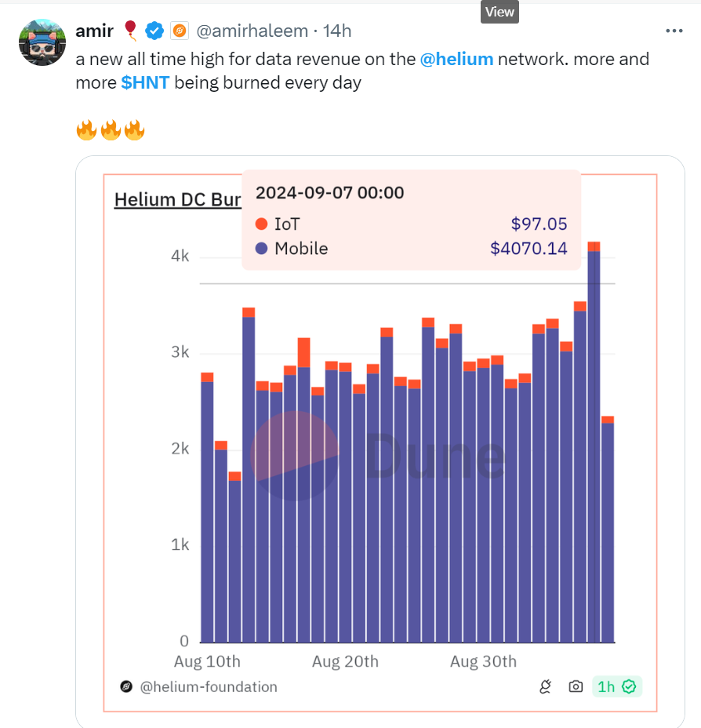Open the Helium DC Burn chart title
Screen dimensions: 701x728
coord(177,199)
